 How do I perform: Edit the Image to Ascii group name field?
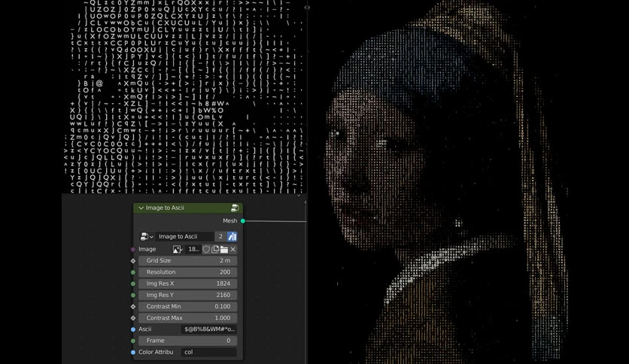point(185,236)
